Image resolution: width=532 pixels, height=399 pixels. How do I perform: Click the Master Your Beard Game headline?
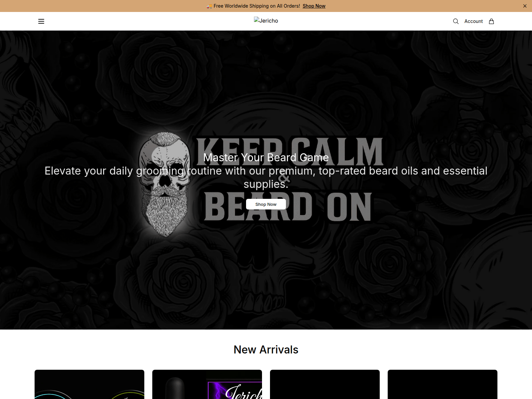tap(266, 158)
